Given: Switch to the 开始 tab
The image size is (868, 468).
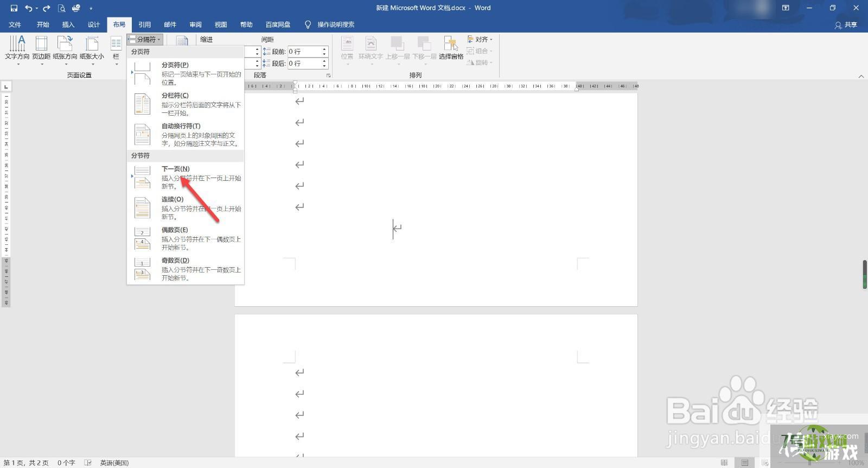Looking at the screenshot, I should coord(43,24).
